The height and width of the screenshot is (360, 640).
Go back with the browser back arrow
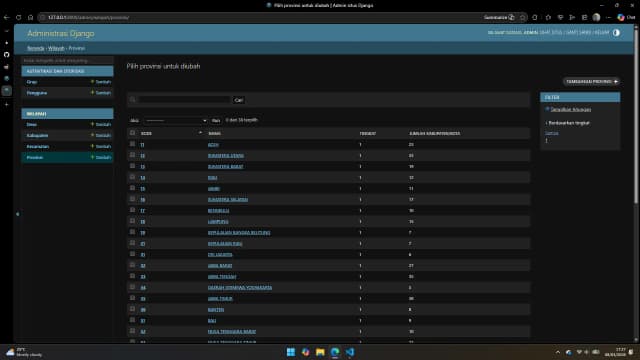pyautogui.click(x=7, y=18)
